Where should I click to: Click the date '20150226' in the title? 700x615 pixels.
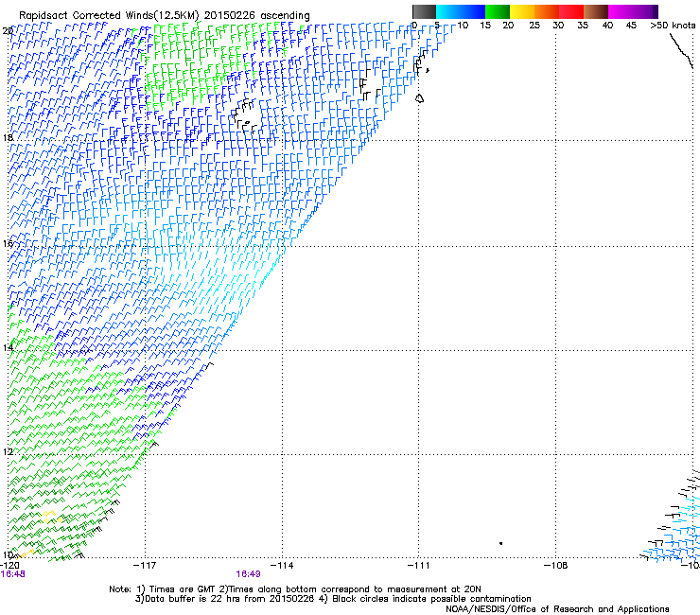pyautogui.click(x=230, y=16)
